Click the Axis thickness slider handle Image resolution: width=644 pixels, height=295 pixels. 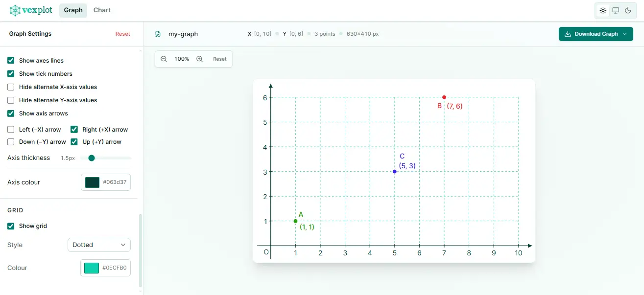[92, 158]
